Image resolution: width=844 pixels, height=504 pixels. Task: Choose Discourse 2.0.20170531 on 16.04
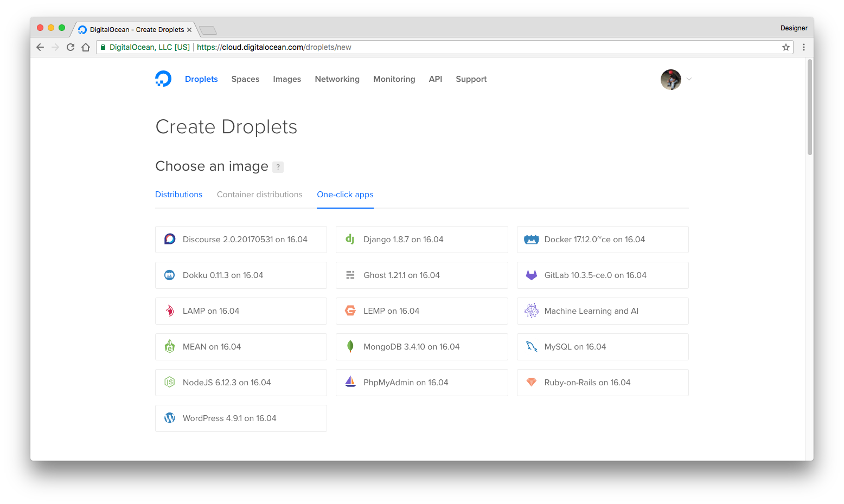pos(241,240)
